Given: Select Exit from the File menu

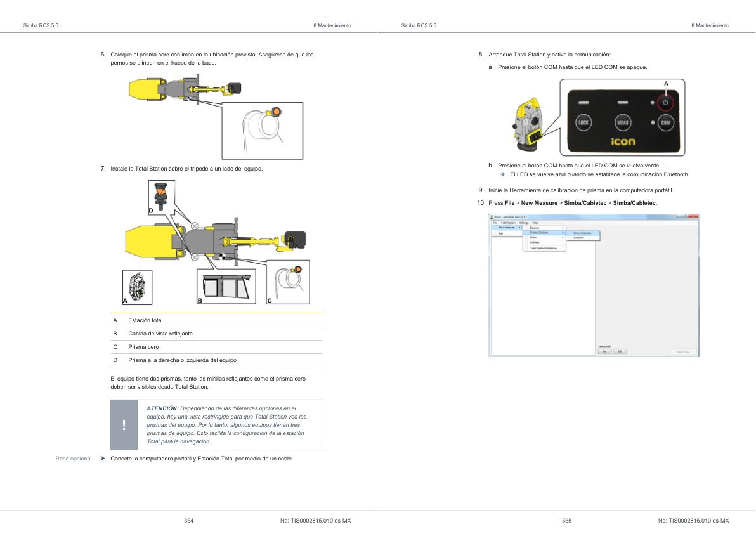Looking at the screenshot, I should [501, 234].
